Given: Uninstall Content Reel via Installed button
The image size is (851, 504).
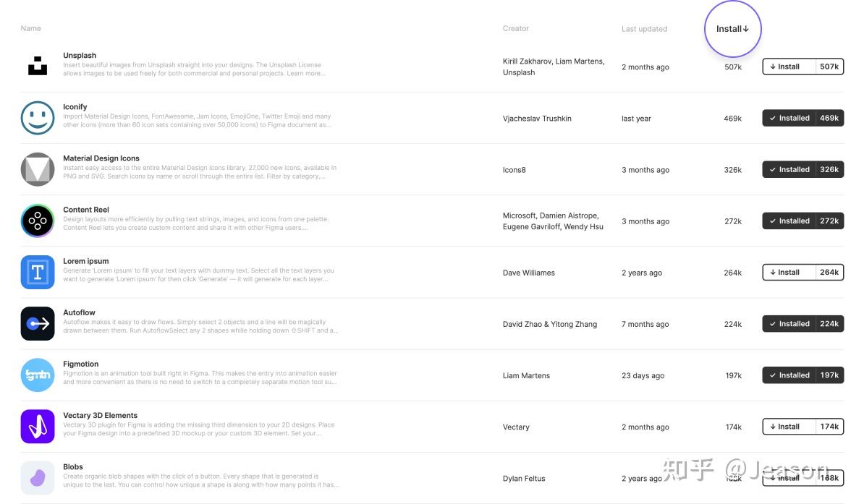Looking at the screenshot, I should pos(789,221).
